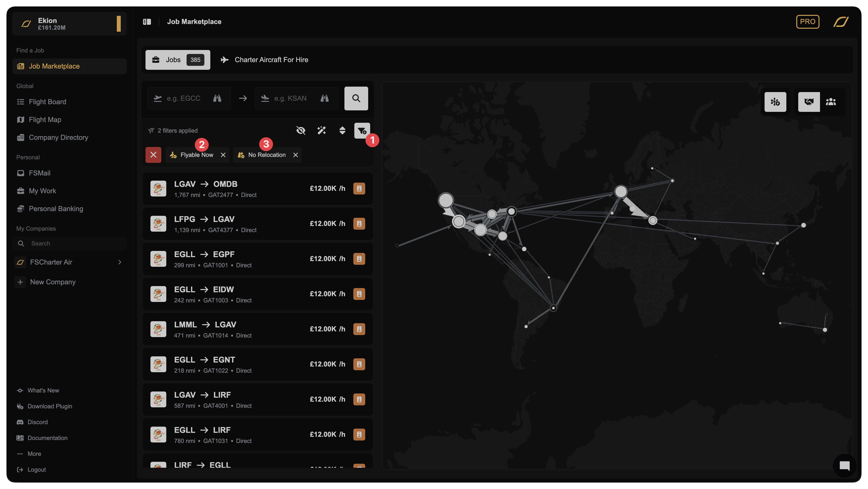Switch to Charter Aircraft For Hire tab
The width and height of the screenshot is (868, 489).
(x=265, y=60)
